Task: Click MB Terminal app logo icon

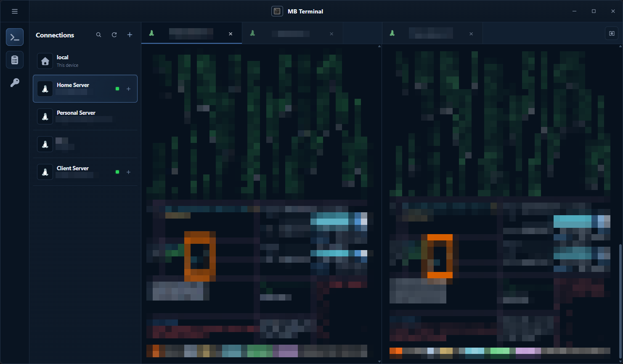Action: pyautogui.click(x=277, y=11)
